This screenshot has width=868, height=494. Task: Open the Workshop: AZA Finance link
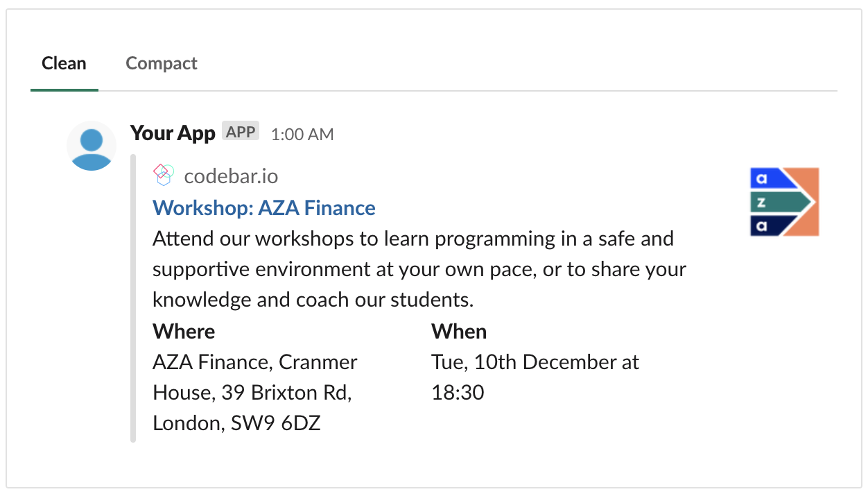pyautogui.click(x=264, y=207)
